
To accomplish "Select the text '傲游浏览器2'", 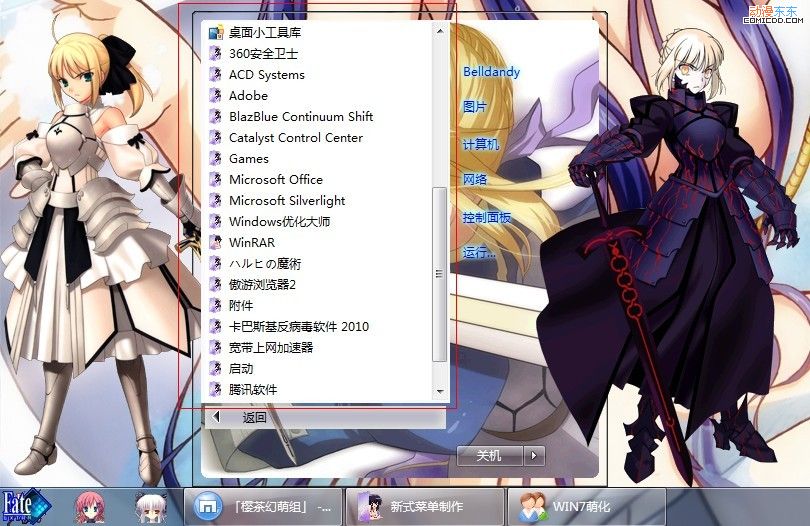I will pos(262,284).
